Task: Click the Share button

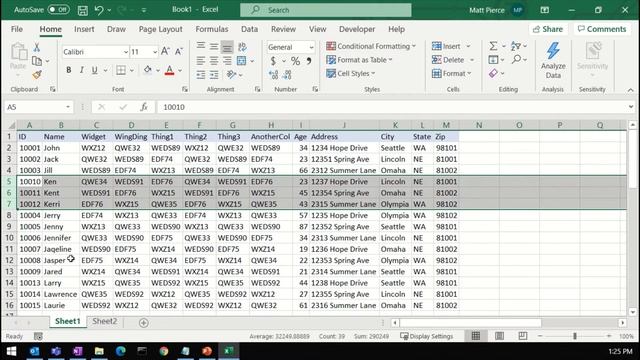Action: coord(548,29)
